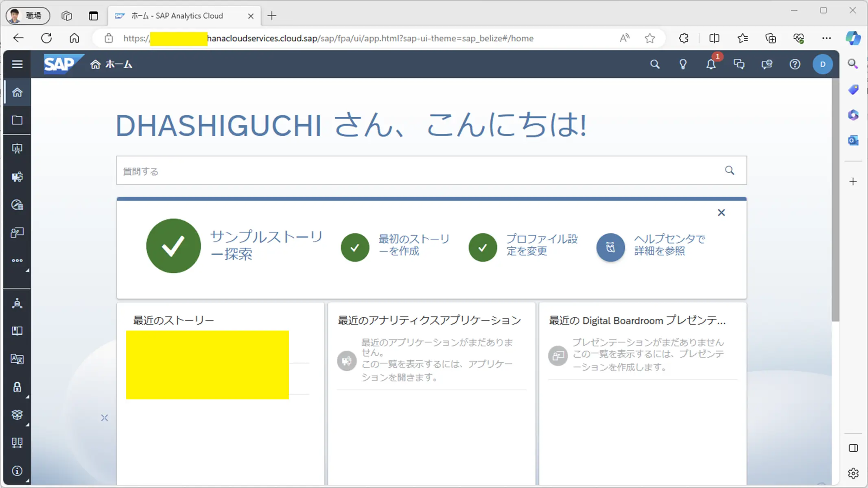
Task: Open the feedback speech-bubble icon in the header
Action: (767, 64)
